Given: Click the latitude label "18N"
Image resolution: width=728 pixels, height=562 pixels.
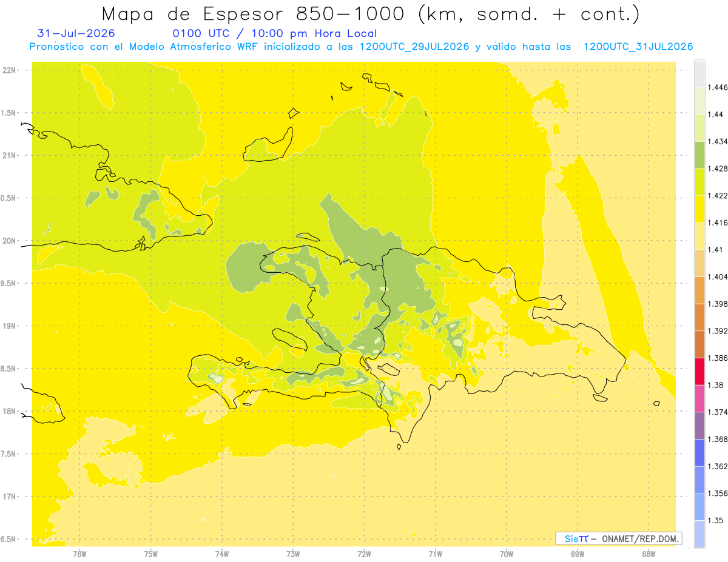Looking at the screenshot, I should pyautogui.click(x=9, y=411).
